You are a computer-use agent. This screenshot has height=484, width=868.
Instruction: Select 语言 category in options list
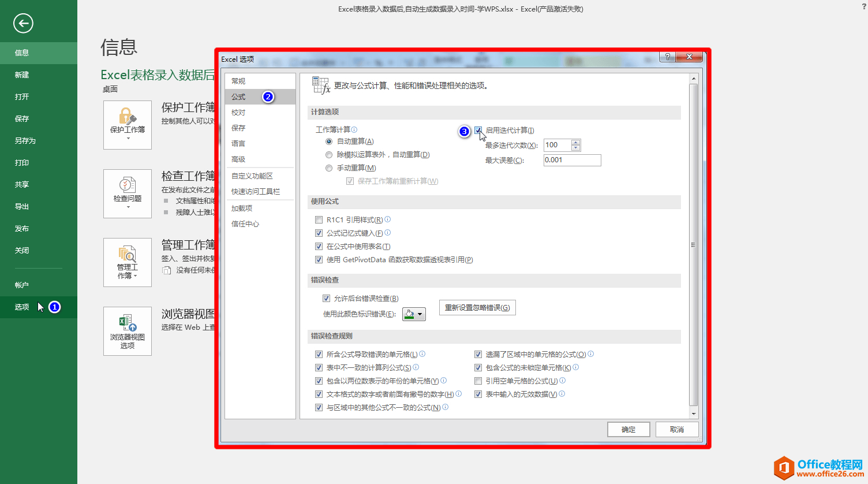[x=260, y=143]
